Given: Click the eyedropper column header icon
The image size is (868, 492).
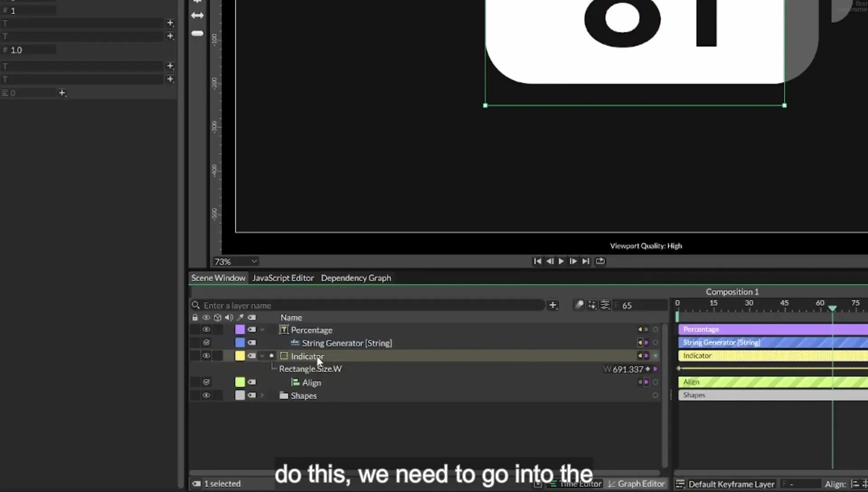Looking at the screenshot, I should [240, 317].
